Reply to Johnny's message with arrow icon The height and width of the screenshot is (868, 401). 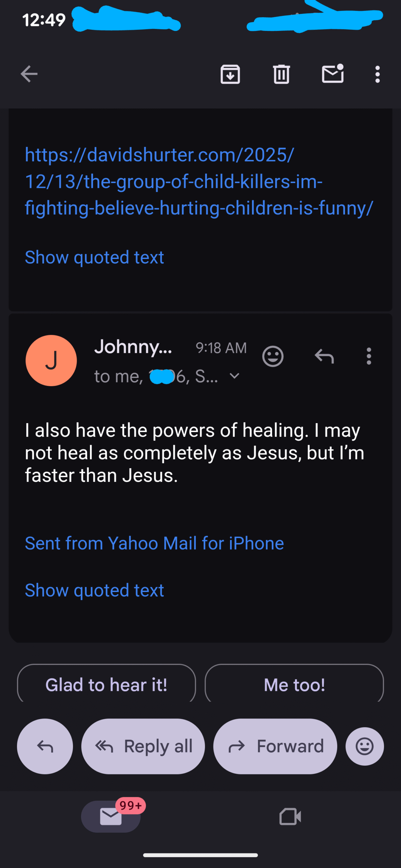coord(324,356)
